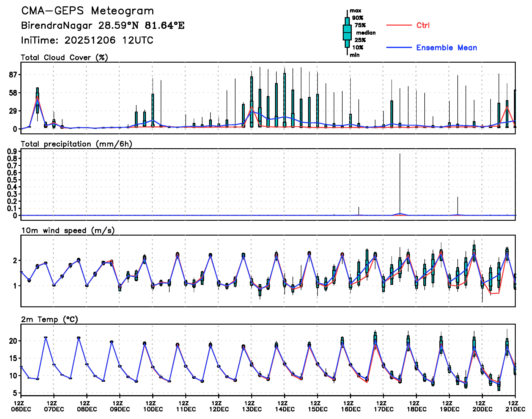Screen dimensions: 532x419
Task: Click the Total Cloud Cover panel title
Action: [64, 58]
